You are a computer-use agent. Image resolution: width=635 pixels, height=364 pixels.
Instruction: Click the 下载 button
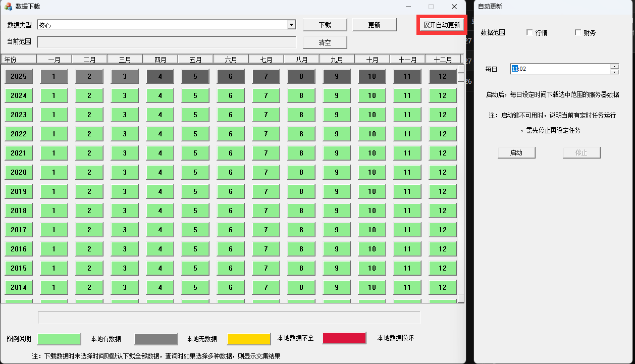point(325,25)
